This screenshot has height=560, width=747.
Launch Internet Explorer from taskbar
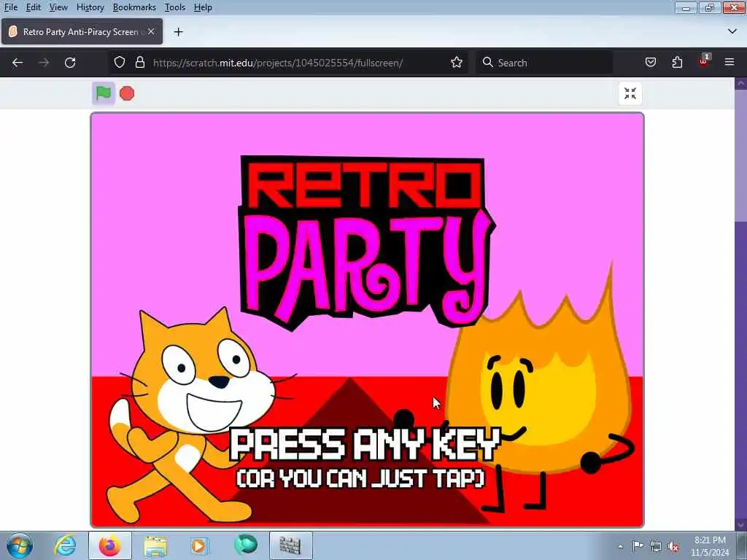65,545
